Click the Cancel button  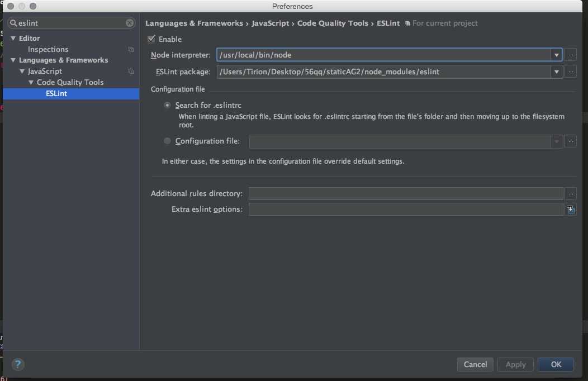pos(475,364)
